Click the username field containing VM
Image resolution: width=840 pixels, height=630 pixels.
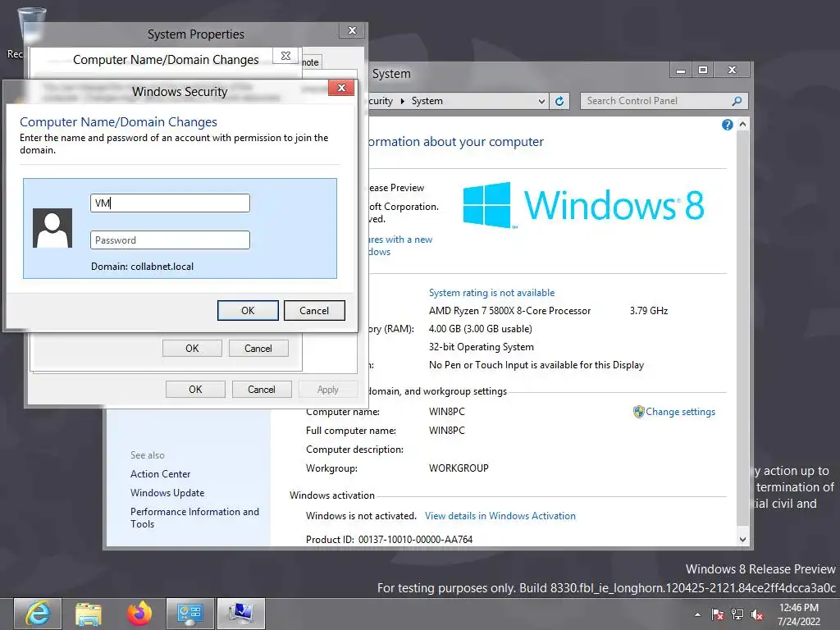point(170,203)
